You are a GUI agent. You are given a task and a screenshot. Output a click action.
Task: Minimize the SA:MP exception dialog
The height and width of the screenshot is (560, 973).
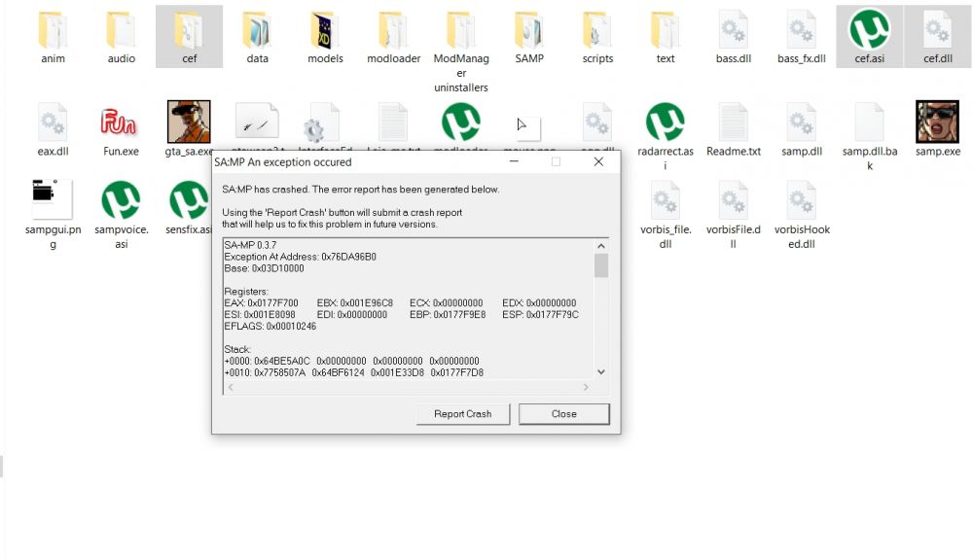[x=514, y=161]
